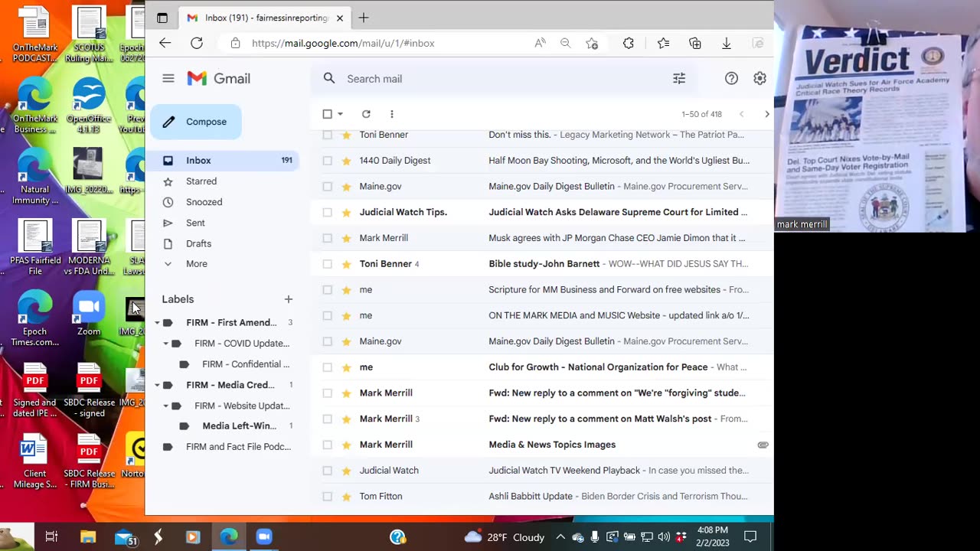980x551 pixels.
Task: Refresh the inbox message list
Action: [x=366, y=114]
